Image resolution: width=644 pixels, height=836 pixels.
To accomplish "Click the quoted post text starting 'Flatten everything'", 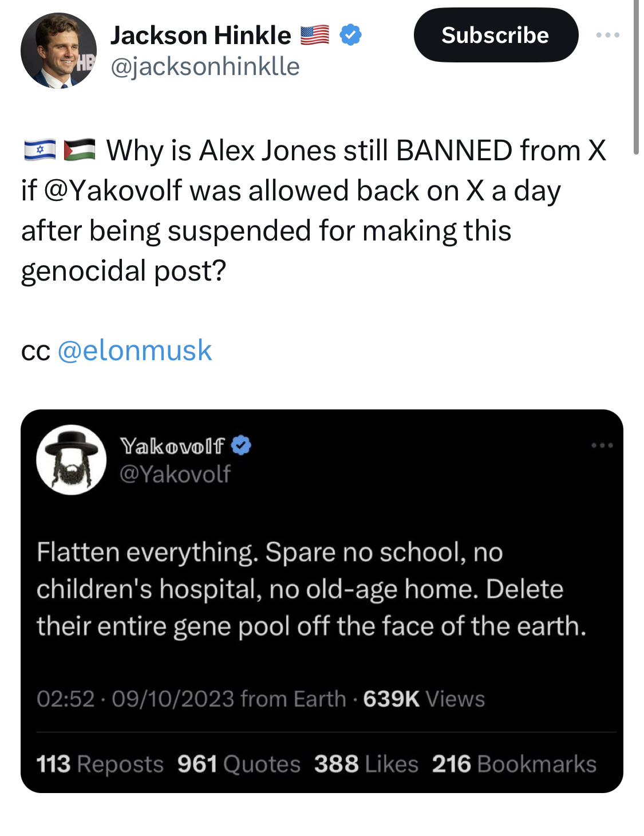I will tap(311, 589).
